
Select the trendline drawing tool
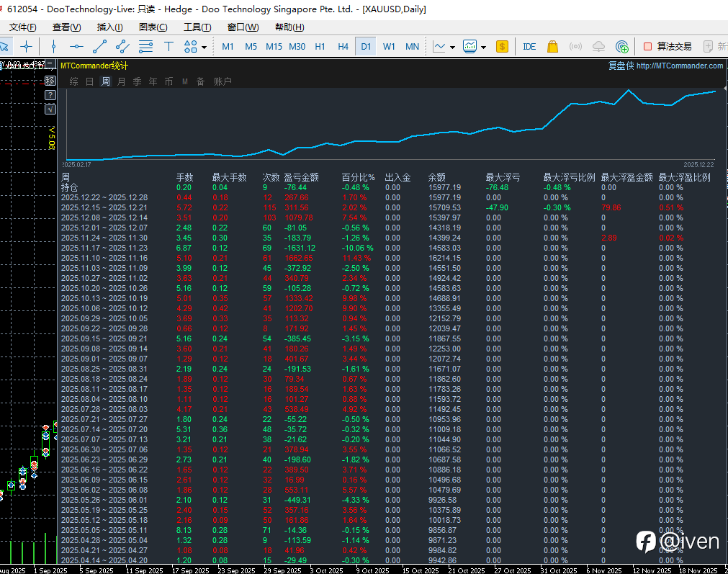[x=99, y=47]
